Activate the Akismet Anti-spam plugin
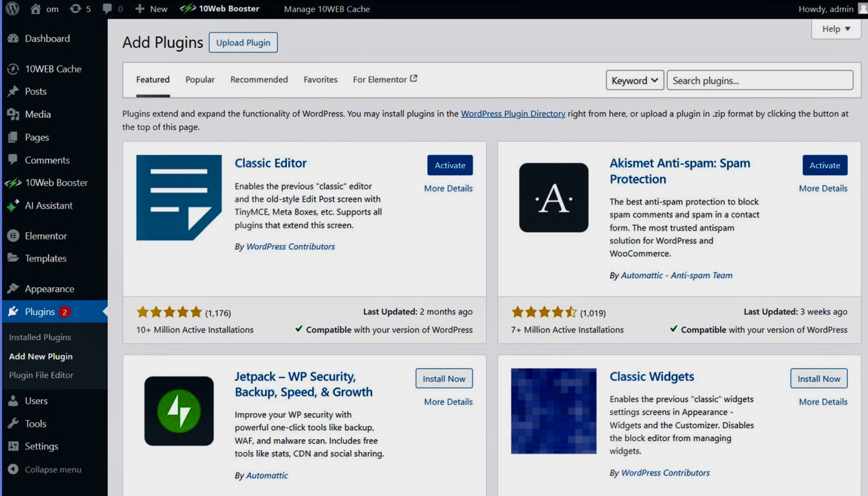The image size is (868, 496). (825, 165)
